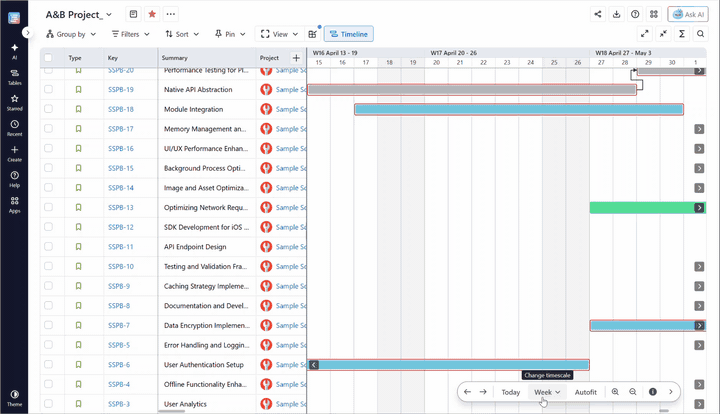Open the keyboard shortcuts icon
The width and height of the screenshot is (720, 414).
coord(654,14)
